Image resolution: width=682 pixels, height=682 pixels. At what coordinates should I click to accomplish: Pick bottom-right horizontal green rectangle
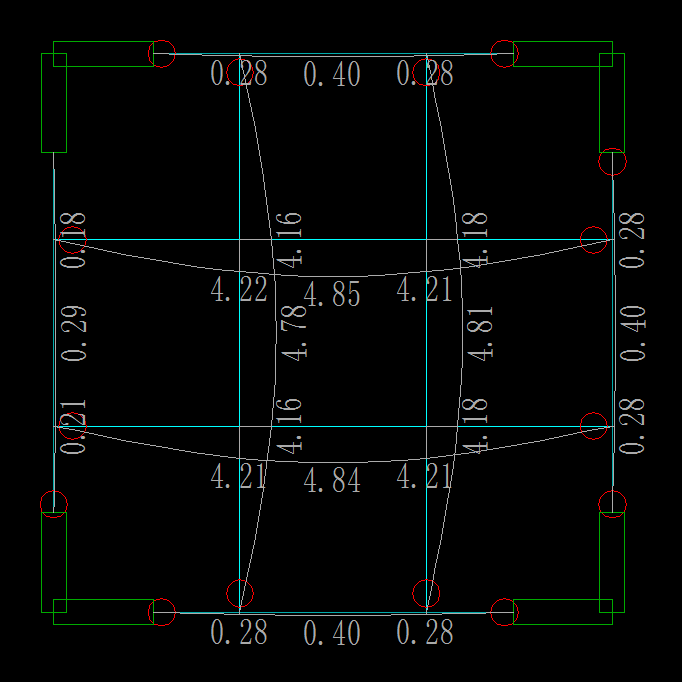563,612
